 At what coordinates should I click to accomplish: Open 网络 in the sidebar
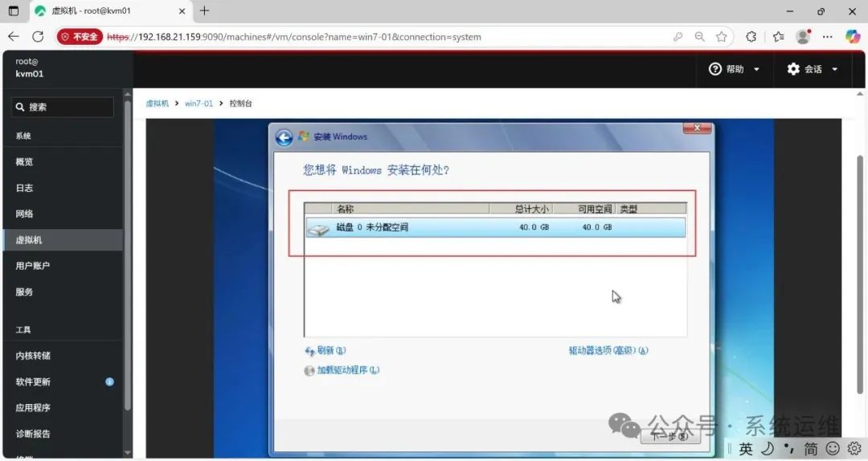tap(63, 214)
